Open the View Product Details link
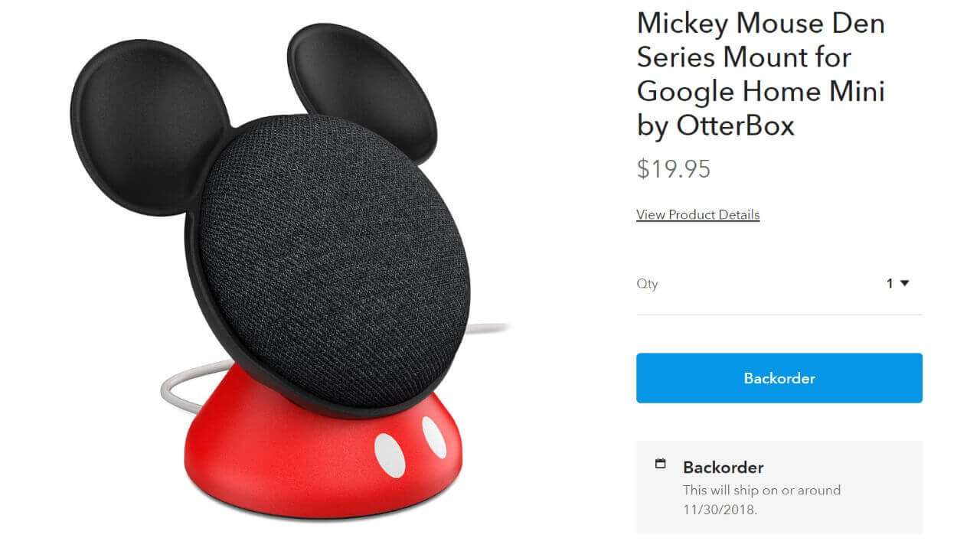This screenshot has width=980, height=551. click(697, 214)
